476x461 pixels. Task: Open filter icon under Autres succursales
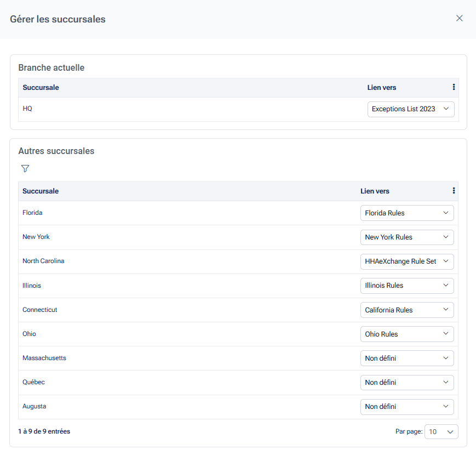pos(25,168)
